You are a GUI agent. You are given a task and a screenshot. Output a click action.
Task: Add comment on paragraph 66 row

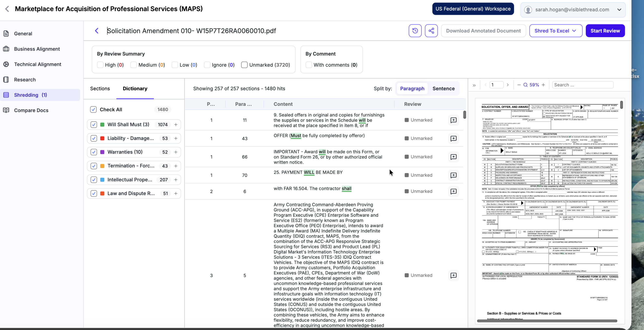(453, 157)
